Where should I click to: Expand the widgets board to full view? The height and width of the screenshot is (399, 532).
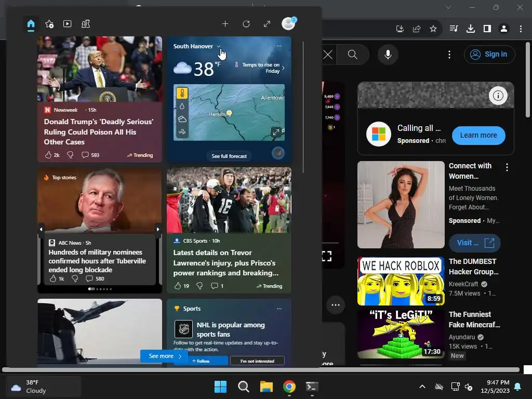pyautogui.click(x=267, y=24)
